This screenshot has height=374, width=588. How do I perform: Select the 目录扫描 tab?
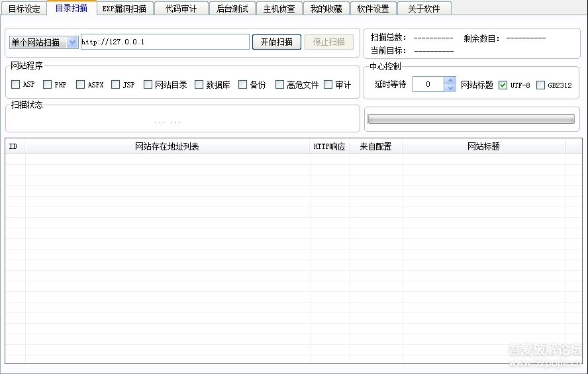click(x=72, y=8)
